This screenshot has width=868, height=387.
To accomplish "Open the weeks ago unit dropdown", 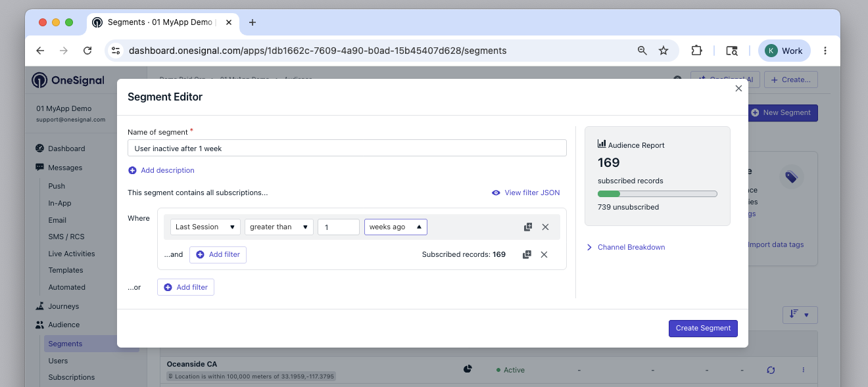I will (396, 227).
